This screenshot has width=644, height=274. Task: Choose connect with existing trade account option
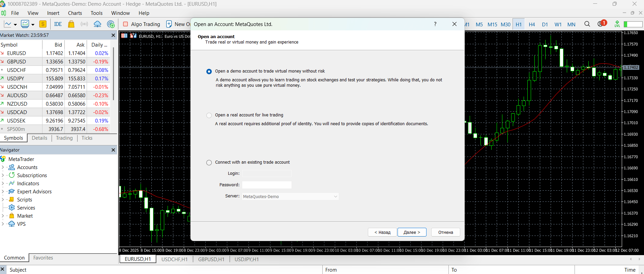pyautogui.click(x=209, y=163)
